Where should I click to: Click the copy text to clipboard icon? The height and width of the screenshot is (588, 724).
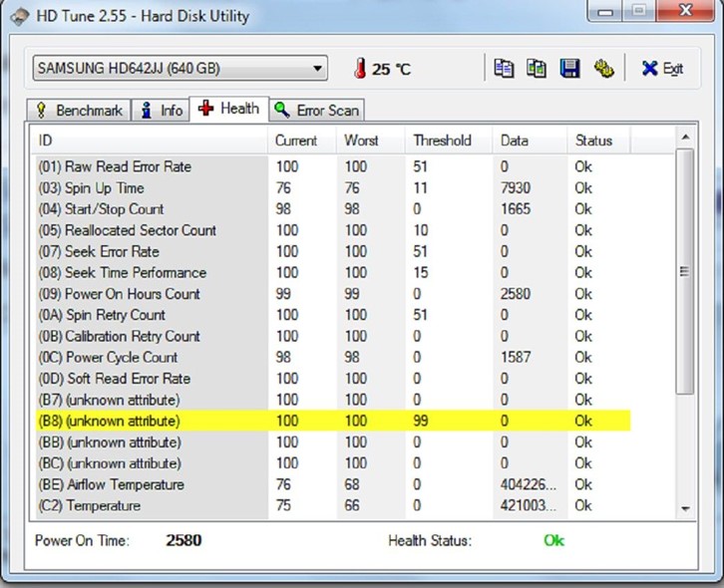pos(505,68)
